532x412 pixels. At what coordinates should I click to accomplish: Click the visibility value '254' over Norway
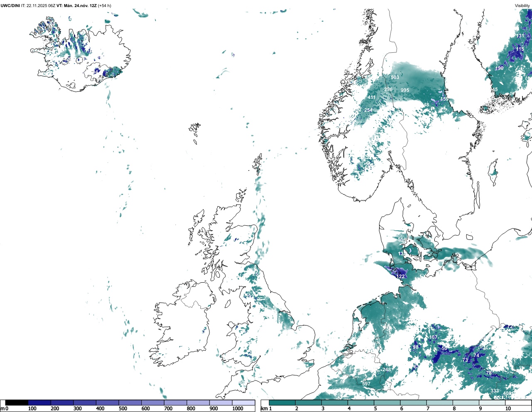pos(368,110)
